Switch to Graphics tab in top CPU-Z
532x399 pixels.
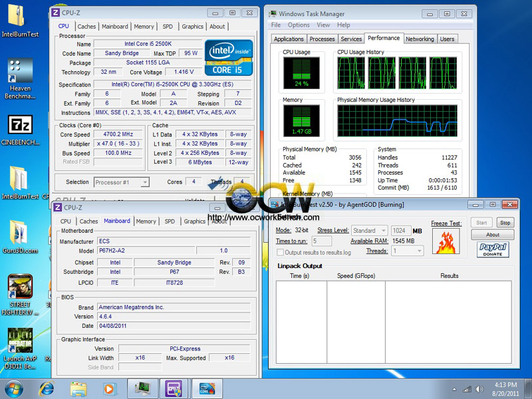click(x=192, y=27)
